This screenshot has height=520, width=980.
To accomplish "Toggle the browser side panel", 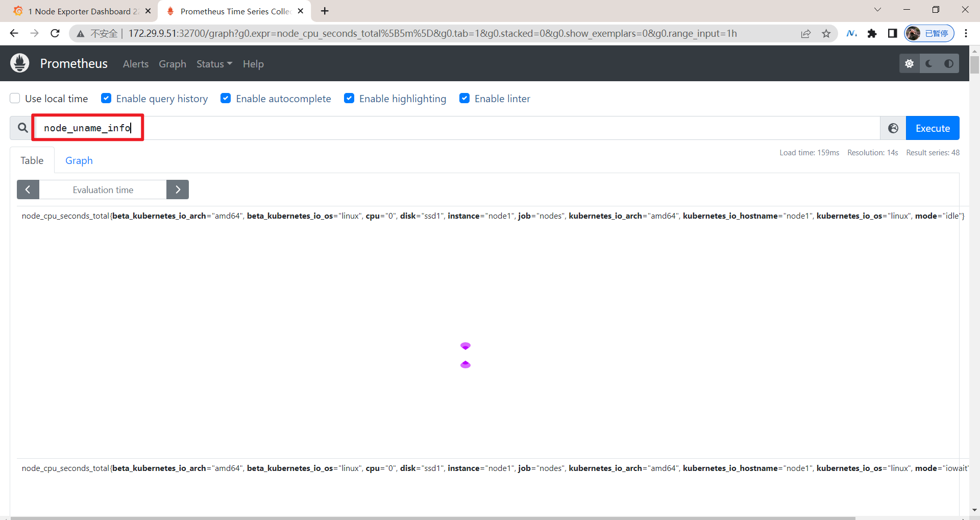I will pyautogui.click(x=892, y=34).
